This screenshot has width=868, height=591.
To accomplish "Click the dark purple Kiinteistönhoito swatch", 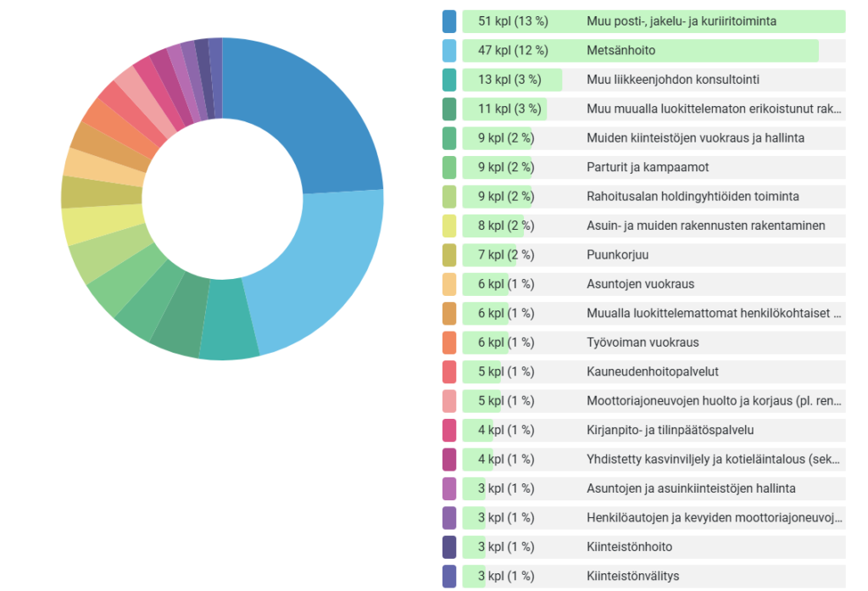I will (x=449, y=547).
